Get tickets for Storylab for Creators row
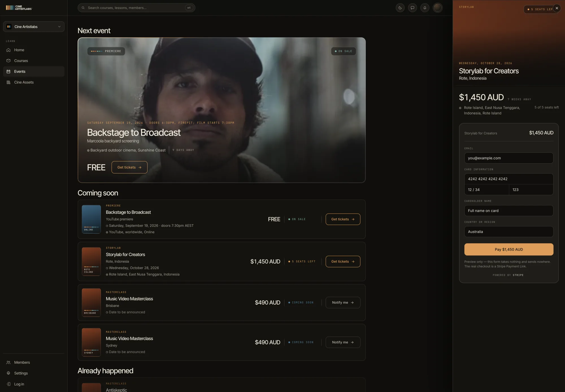 [343, 262]
